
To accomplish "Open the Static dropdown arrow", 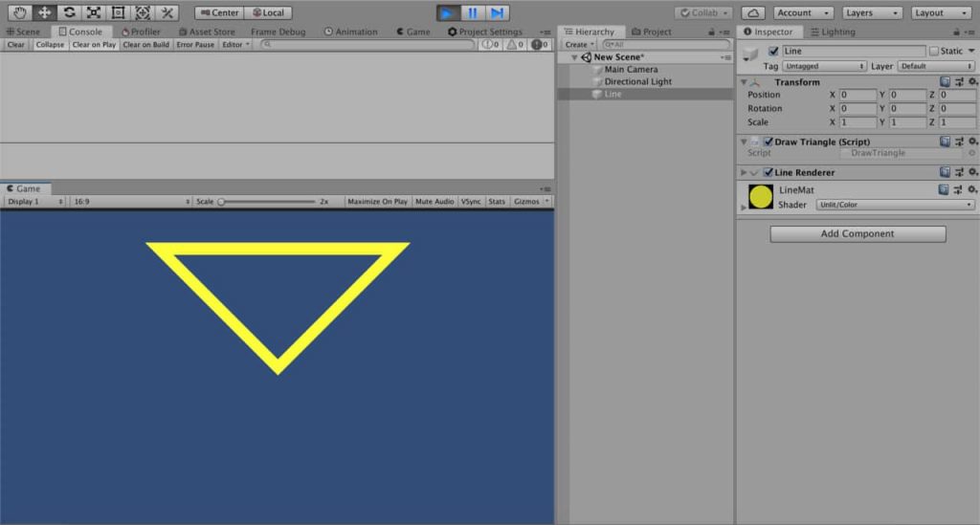I will (x=971, y=51).
